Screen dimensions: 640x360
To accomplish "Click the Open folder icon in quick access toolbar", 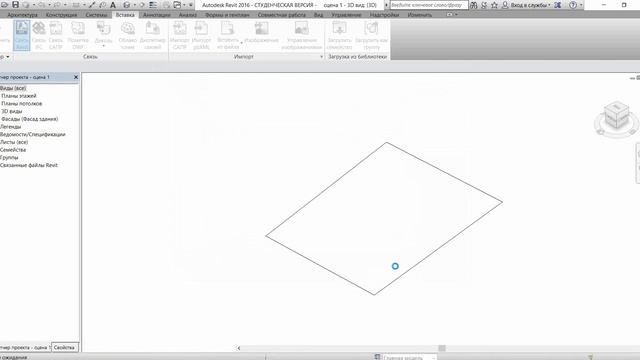I will pos(4,5).
